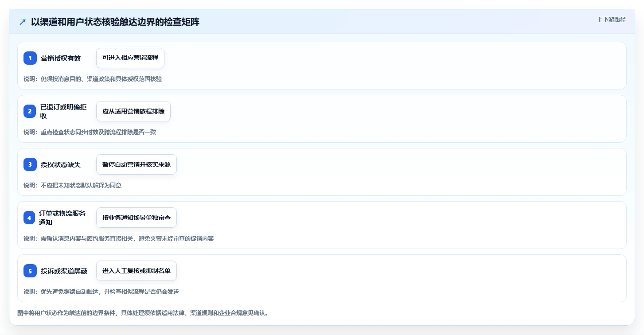Click the note about 渠道政策和具体授权范围核验
Viewport: 644px width, 335px height.
click(x=93, y=79)
